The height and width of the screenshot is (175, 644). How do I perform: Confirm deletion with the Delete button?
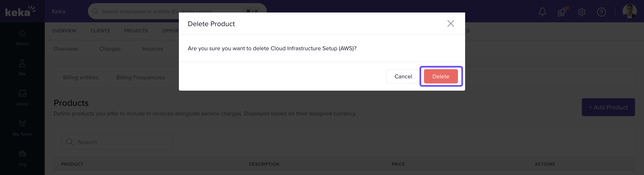pyautogui.click(x=441, y=76)
